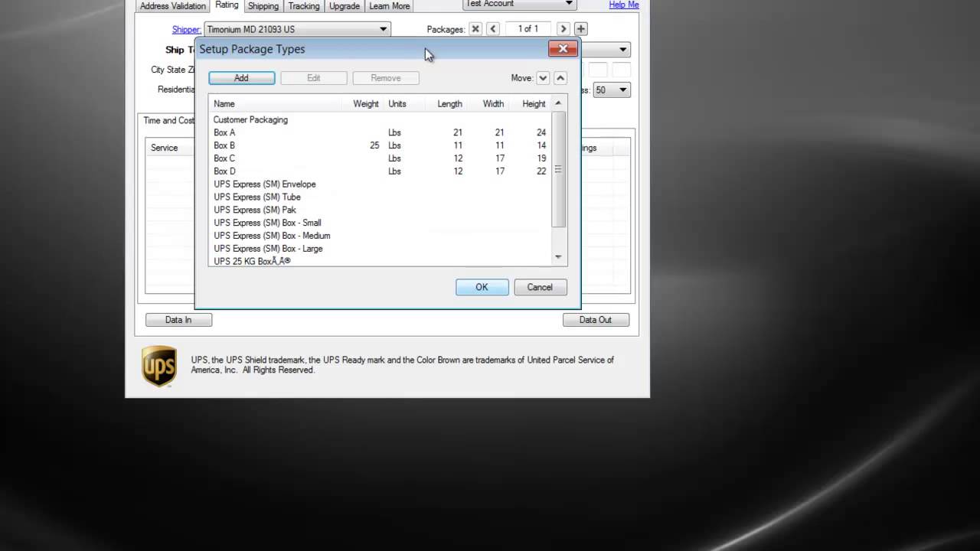This screenshot has height=551, width=980.
Task: Click the Units column header
Action: (x=403, y=104)
